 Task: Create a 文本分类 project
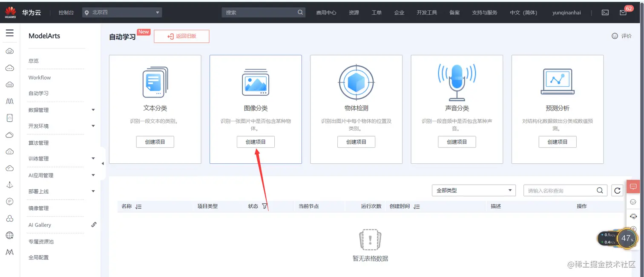tap(155, 142)
